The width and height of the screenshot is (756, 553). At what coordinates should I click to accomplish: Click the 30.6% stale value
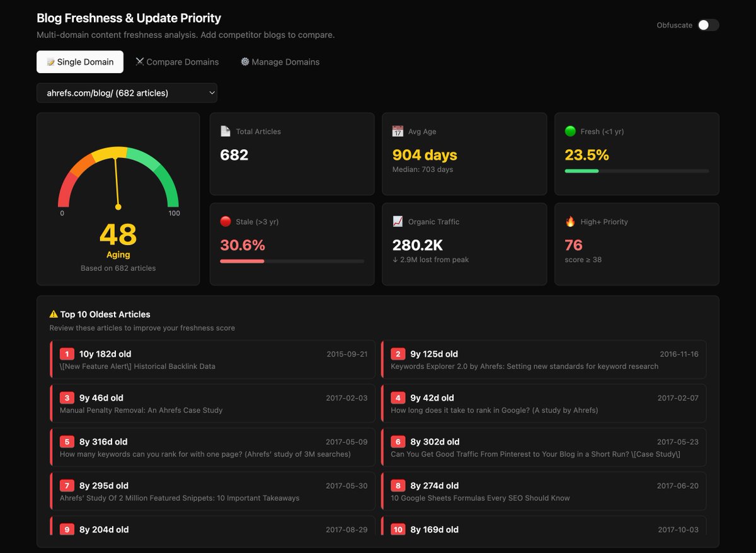[x=243, y=245]
